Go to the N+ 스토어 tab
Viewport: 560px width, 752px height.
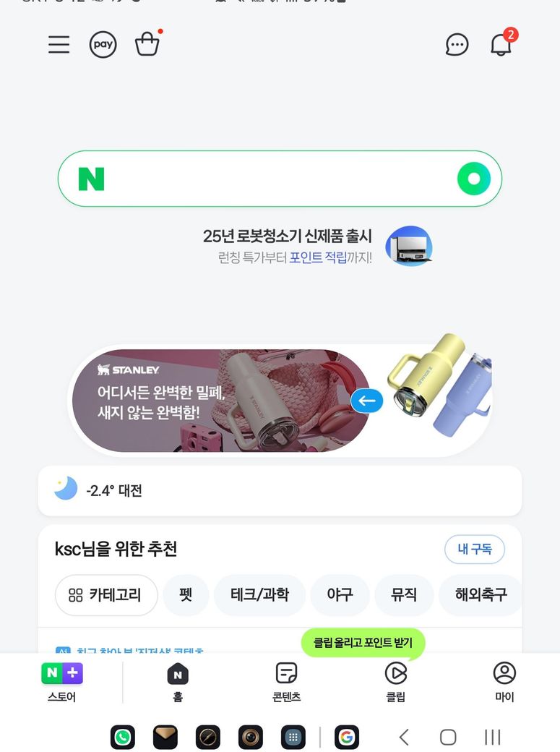pyautogui.click(x=62, y=683)
